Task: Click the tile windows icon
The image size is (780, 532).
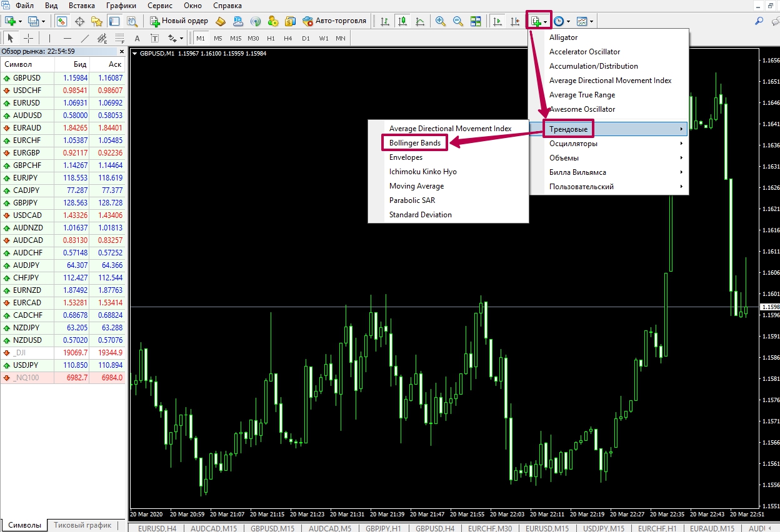Action: (x=476, y=21)
